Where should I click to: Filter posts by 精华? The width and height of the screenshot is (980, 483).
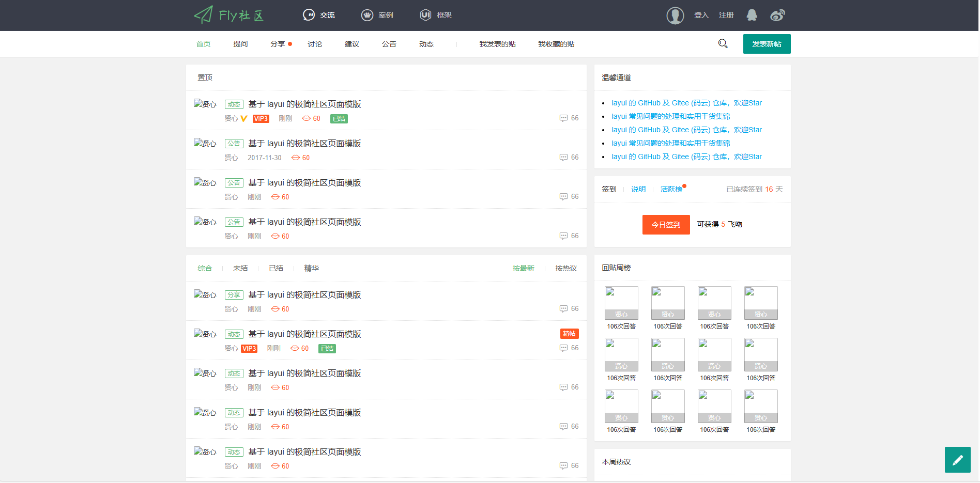pos(312,268)
